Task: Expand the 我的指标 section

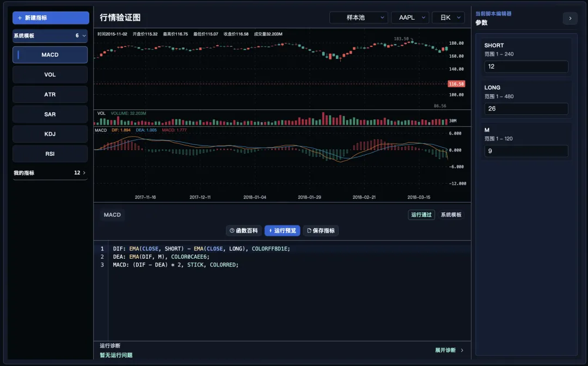Action: (50, 173)
